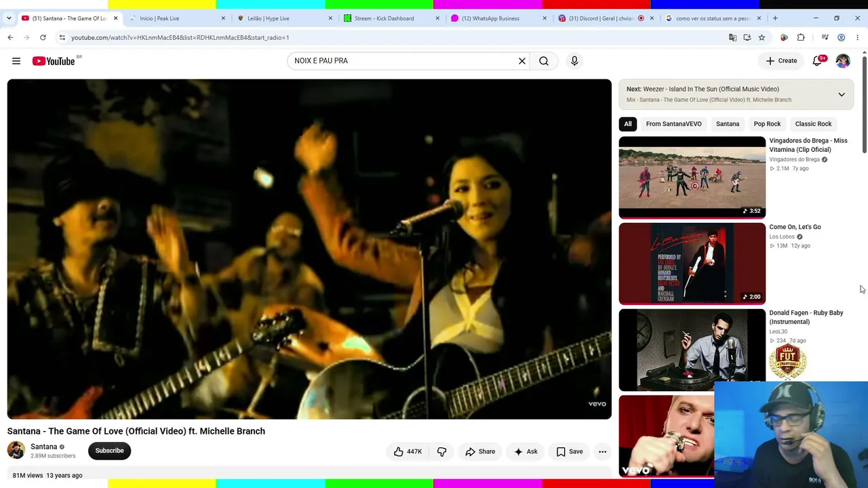Close the Leilão | Hype Live tab
This screenshot has height=488, width=868.
tap(330, 18)
